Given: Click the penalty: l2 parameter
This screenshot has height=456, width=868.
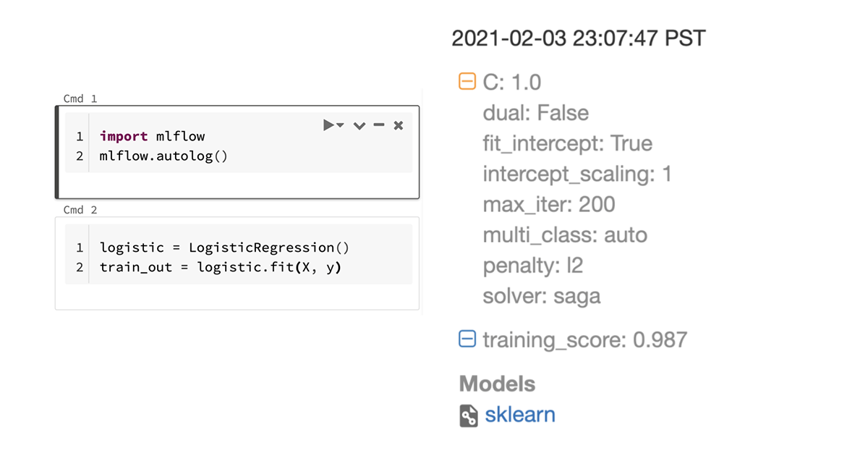Looking at the screenshot, I should [x=532, y=266].
